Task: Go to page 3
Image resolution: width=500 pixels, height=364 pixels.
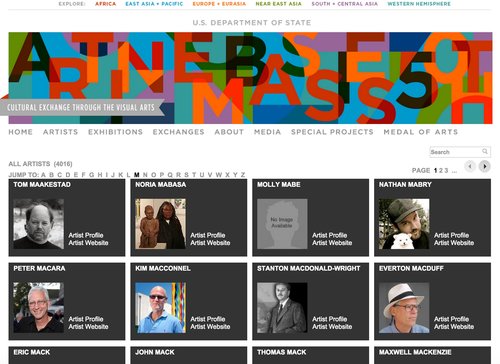Action: (446, 170)
